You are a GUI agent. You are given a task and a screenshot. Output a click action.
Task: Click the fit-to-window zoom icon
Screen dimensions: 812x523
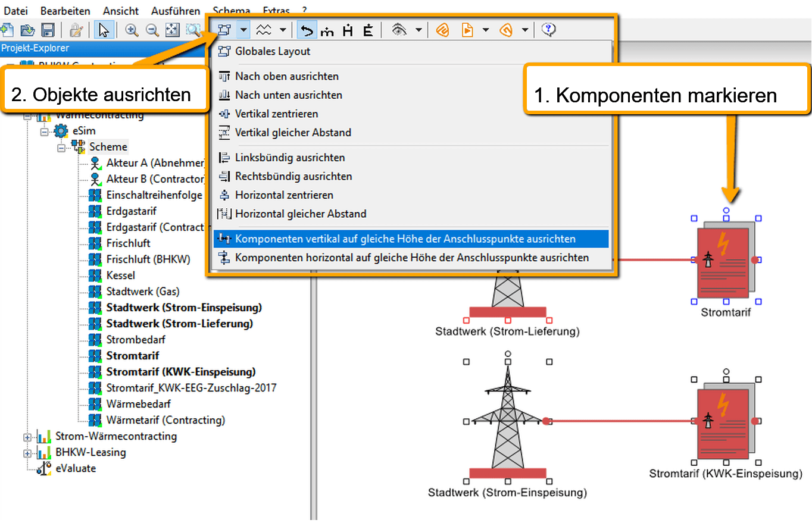(x=172, y=30)
